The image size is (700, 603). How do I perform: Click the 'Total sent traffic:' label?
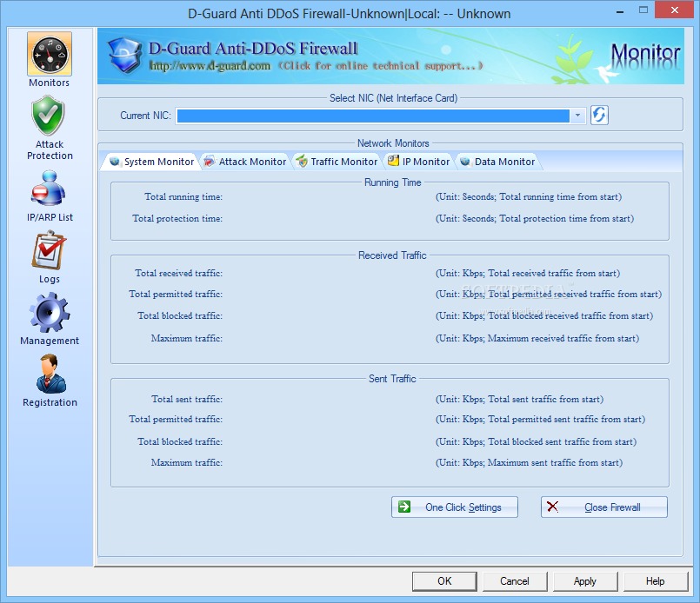click(x=187, y=399)
